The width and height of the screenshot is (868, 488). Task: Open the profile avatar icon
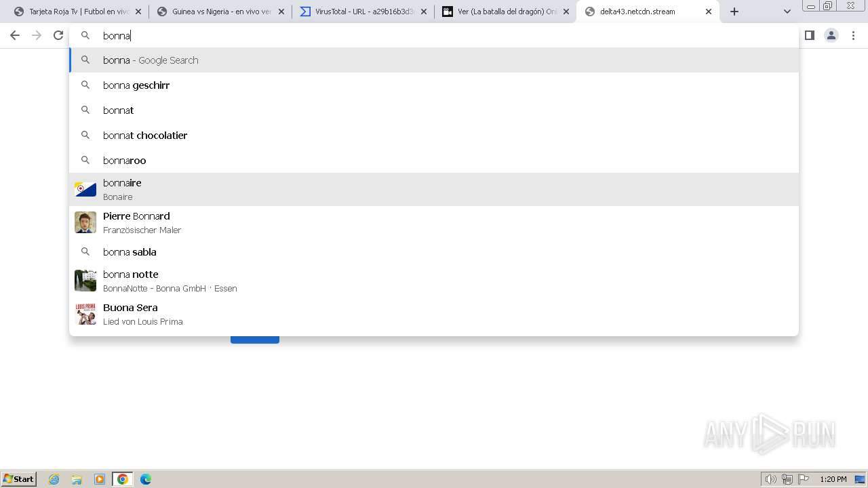coord(831,35)
